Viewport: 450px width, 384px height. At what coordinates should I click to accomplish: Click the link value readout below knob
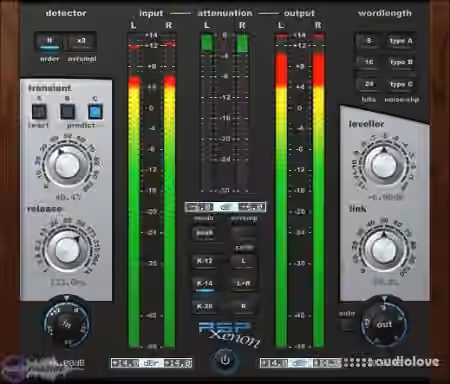point(386,283)
